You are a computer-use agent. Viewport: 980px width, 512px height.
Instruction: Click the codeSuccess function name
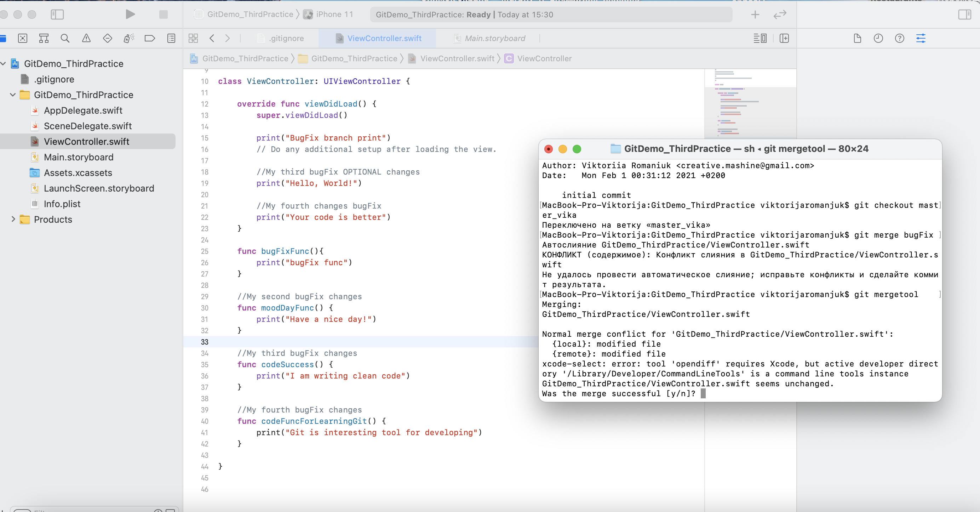coord(288,364)
